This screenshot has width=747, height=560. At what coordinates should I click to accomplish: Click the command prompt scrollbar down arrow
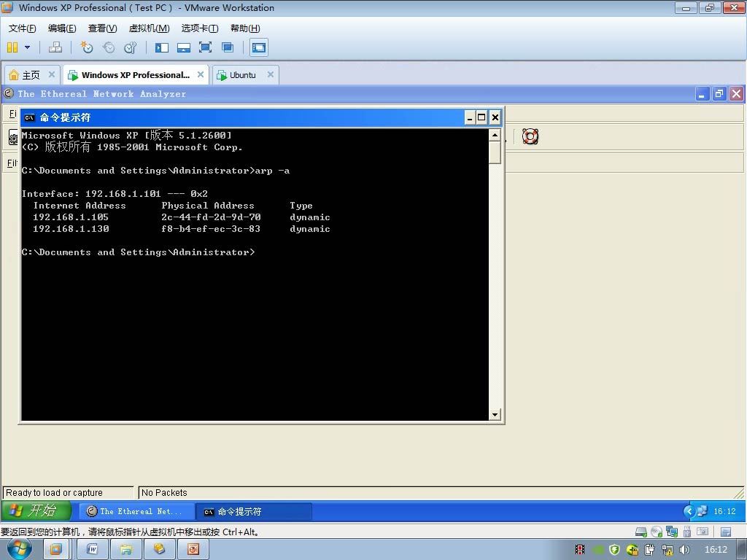pyautogui.click(x=495, y=414)
